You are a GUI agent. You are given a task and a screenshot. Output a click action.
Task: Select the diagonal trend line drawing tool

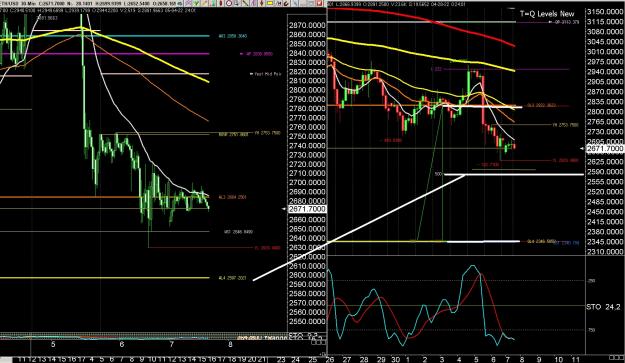[245, 3]
